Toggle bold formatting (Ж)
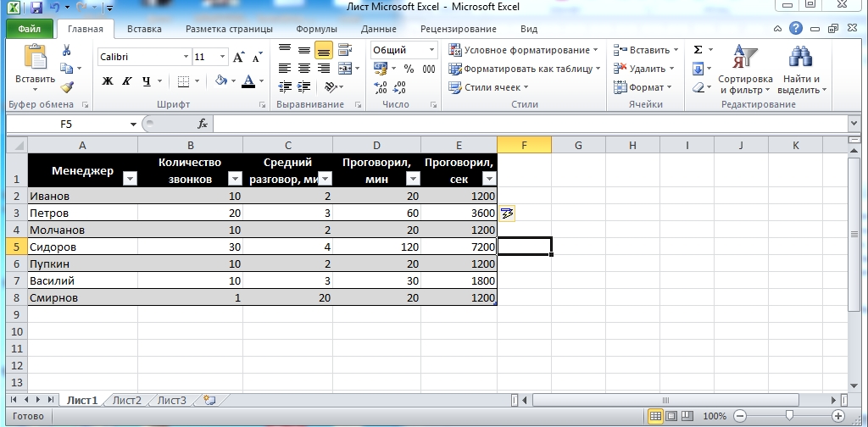 (108, 81)
